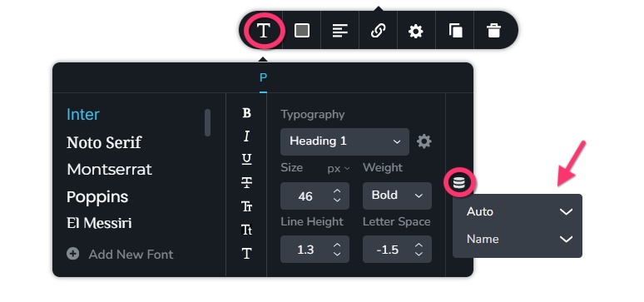The height and width of the screenshot is (302, 644).
Task: Open the px size unit dropdown
Action: [339, 168]
